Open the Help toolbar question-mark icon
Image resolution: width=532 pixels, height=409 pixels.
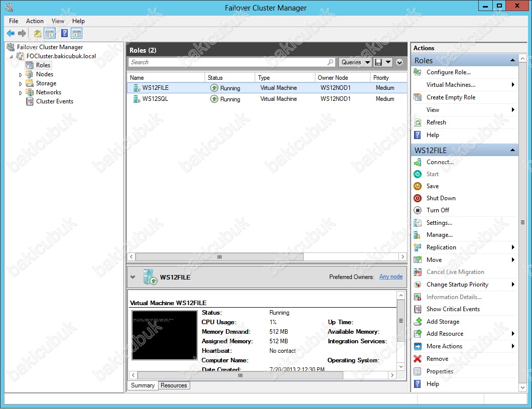(64, 33)
